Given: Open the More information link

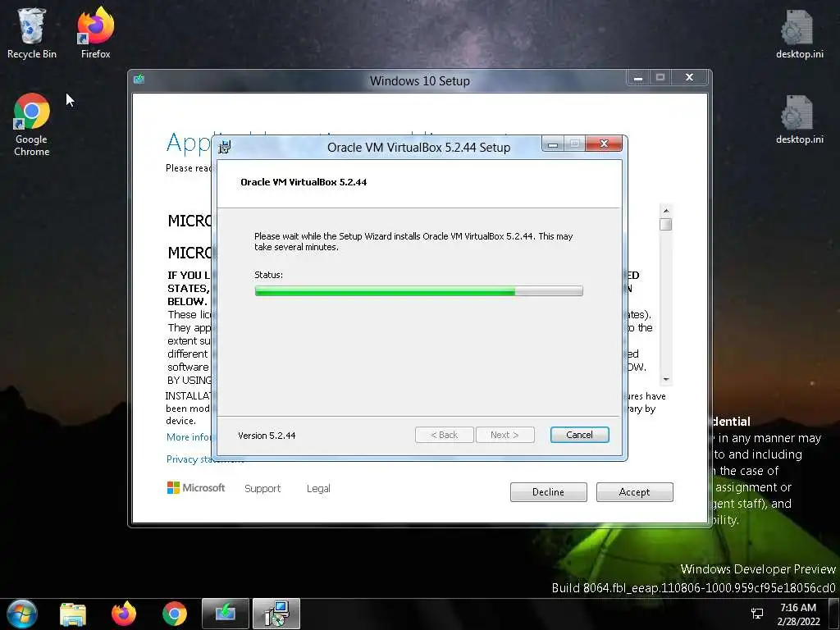Looking at the screenshot, I should [x=189, y=437].
